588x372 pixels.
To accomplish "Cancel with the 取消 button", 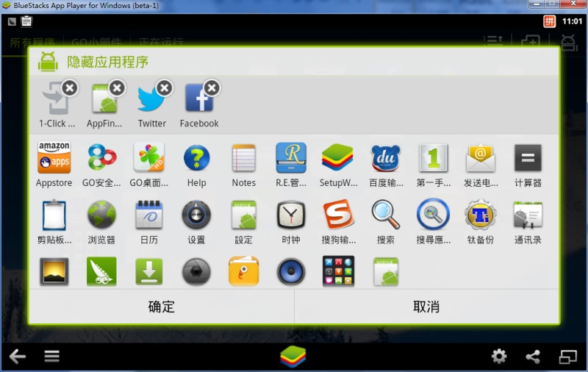I will pos(426,307).
